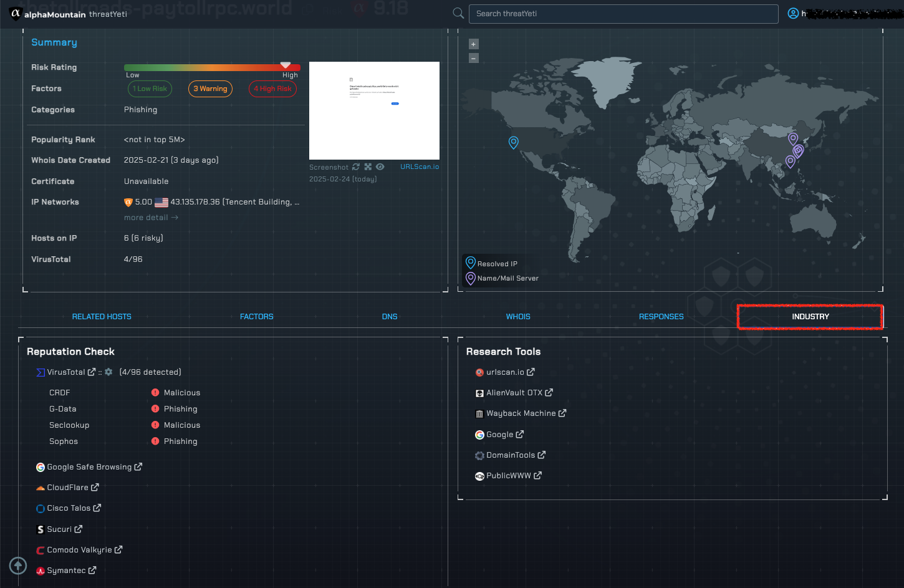Switch to the Related Hosts tab
The image size is (904, 588).
click(x=102, y=317)
